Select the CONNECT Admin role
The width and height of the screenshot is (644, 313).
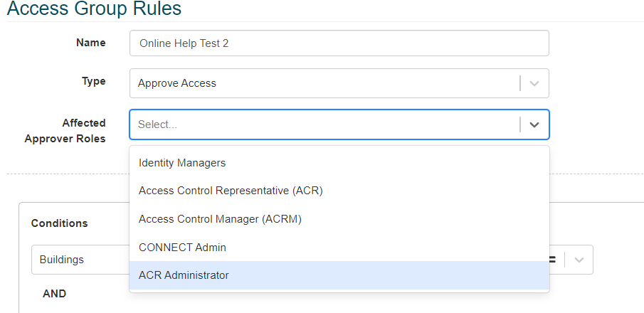click(x=339, y=248)
